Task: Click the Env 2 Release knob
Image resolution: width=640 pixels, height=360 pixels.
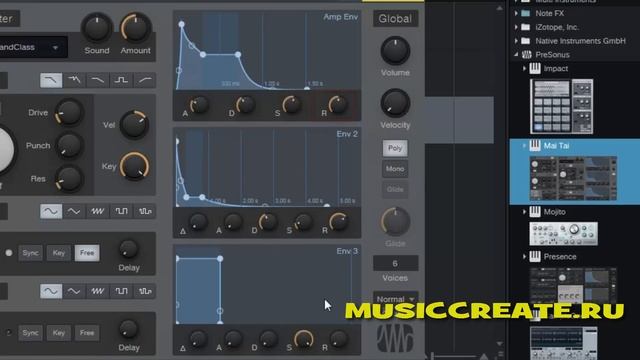Action: coord(339,222)
